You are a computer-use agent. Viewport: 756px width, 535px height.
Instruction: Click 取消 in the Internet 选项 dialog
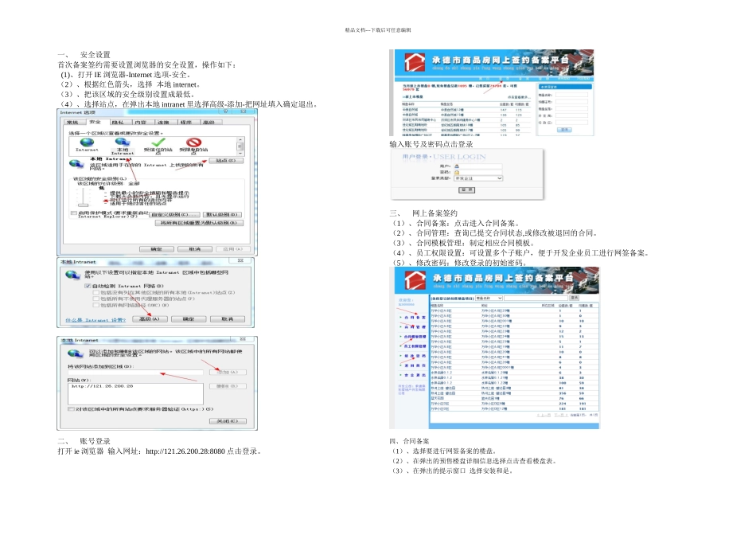(195, 249)
